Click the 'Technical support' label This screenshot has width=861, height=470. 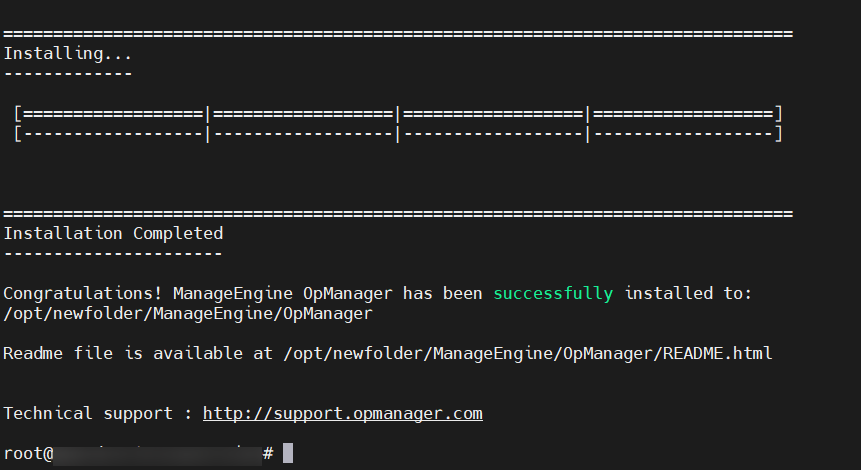86,413
